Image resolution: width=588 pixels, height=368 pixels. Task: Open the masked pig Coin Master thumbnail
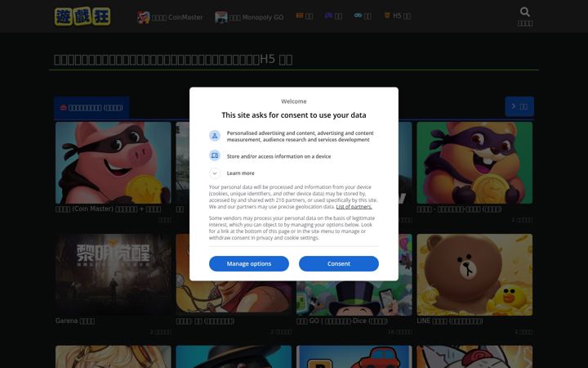[114, 163]
